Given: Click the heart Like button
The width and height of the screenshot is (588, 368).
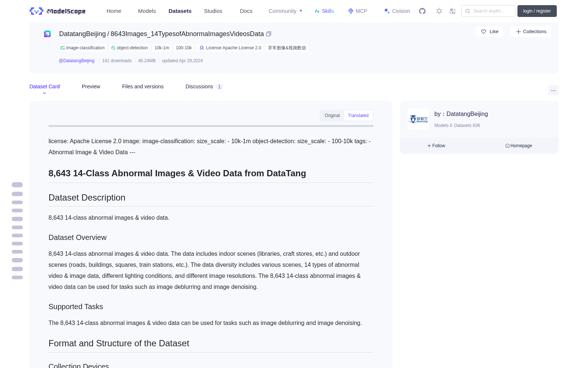Looking at the screenshot, I should [x=489, y=32].
